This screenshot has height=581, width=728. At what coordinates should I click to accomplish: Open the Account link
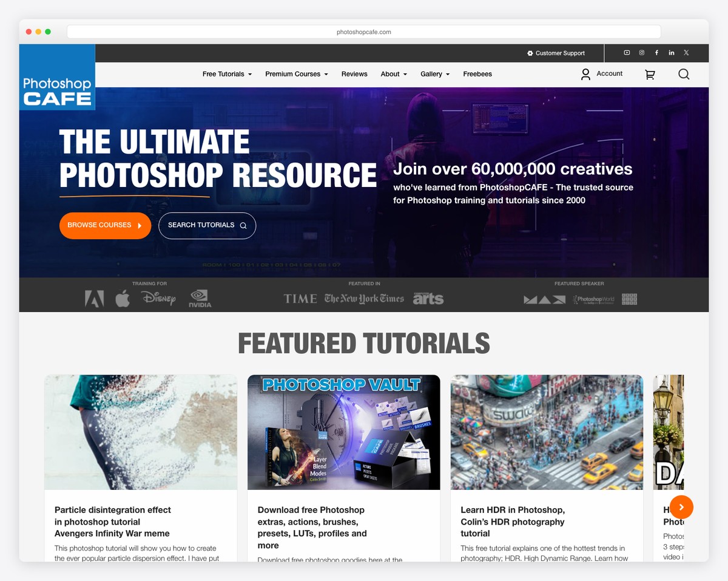610,73
